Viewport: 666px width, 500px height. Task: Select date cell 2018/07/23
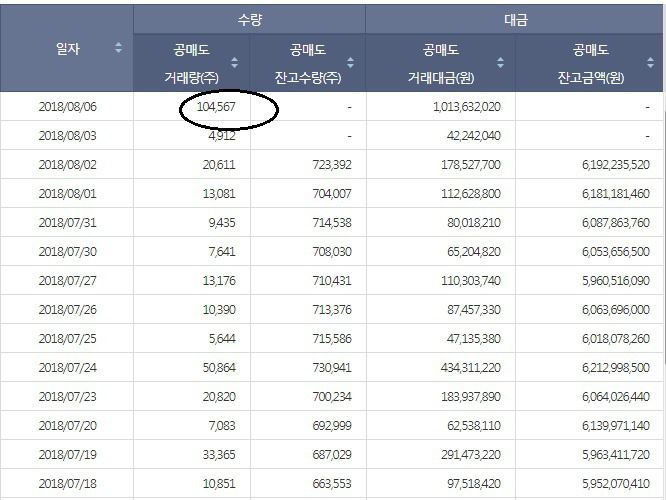(68, 396)
